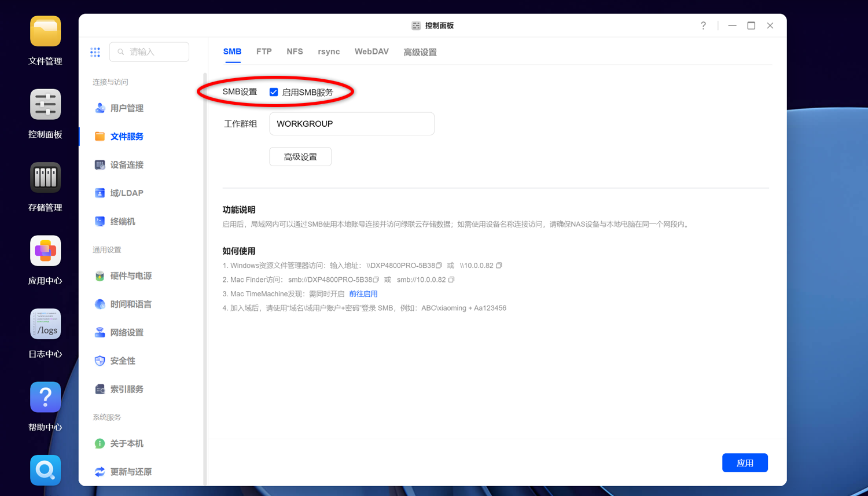
Task: Click the sidebar vertical scrollbar
Action: [205, 278]
